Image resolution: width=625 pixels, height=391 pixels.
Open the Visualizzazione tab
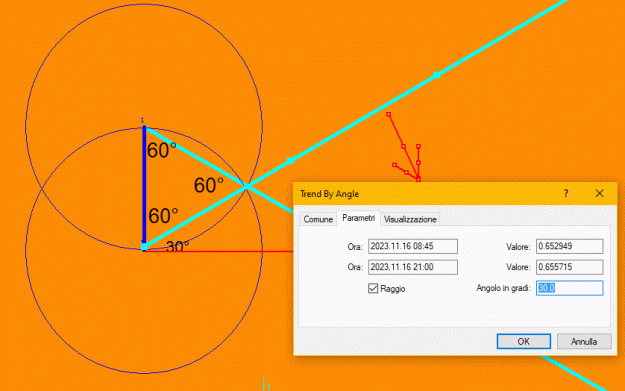click(x=410, y=219)
